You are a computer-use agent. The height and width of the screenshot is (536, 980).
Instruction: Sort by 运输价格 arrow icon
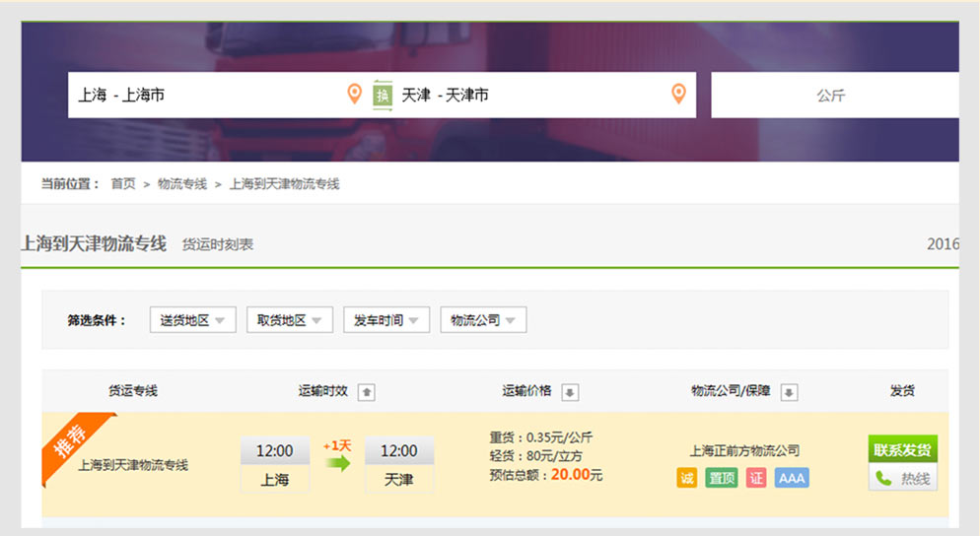click(x=570, y=392)
